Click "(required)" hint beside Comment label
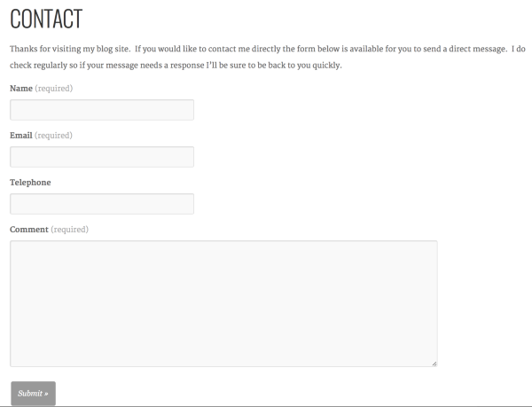This screenshot has height=407, width=532. coord(69,230)
